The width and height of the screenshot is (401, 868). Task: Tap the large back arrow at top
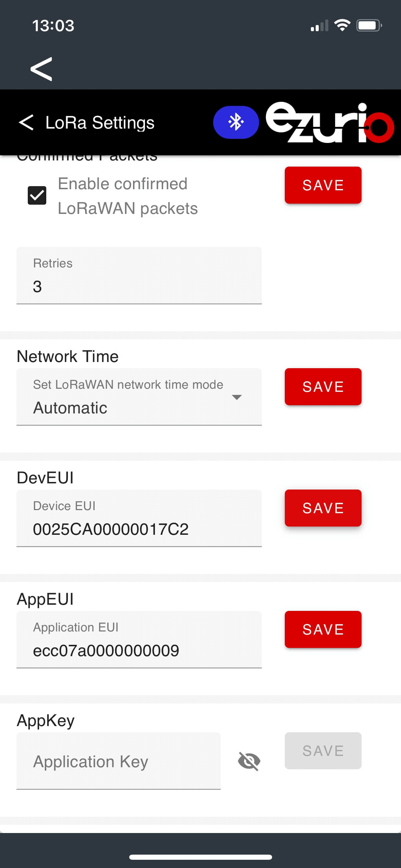tap(41, 69)
